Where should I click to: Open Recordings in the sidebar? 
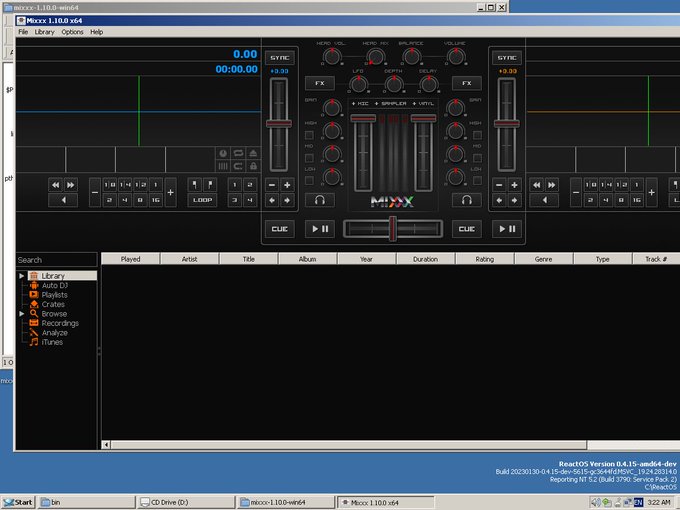pos(60,323)
